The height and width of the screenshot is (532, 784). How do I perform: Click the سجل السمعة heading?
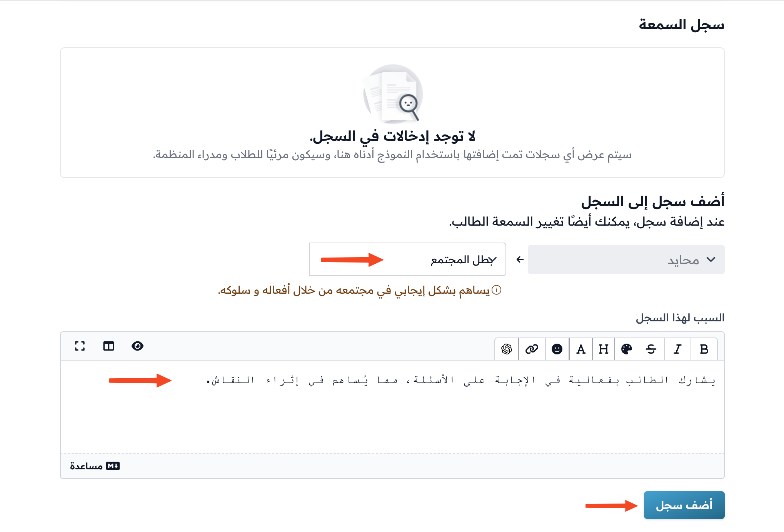click(x=682, y=25)
